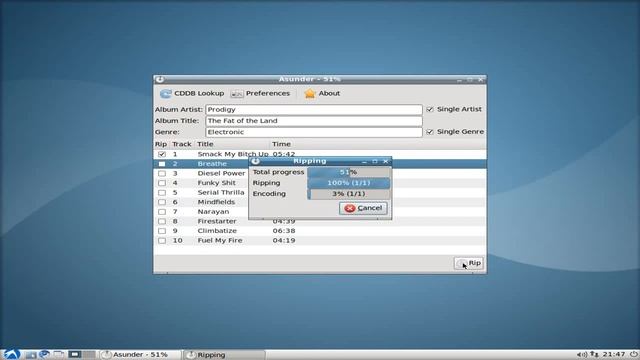Select the Breathe track title
Viewport: 640px width, 360px height.
click(x=212, y=164)
